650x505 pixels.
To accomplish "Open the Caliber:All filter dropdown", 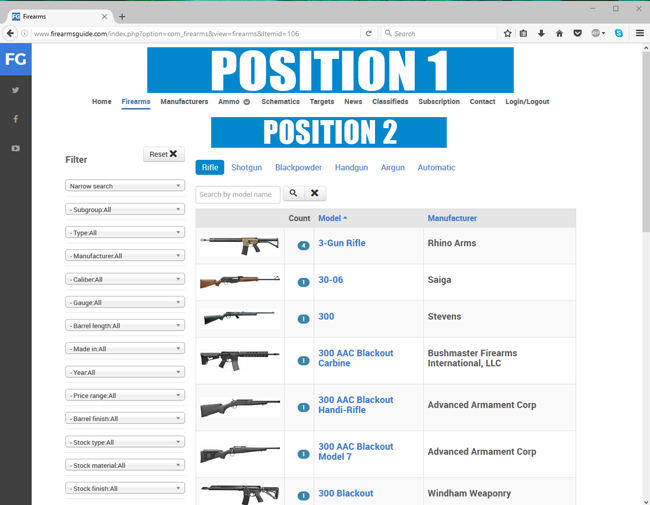I will coord(124,279).
